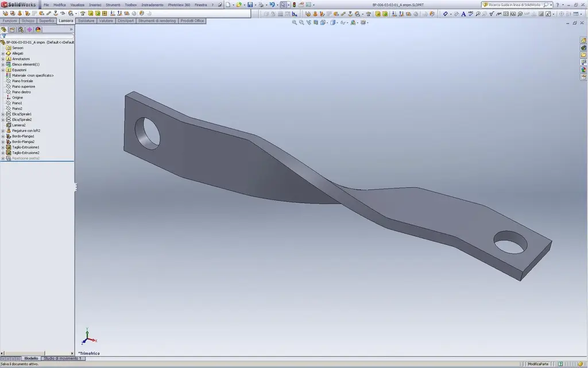Select Piano frontale in the tree
The image size is (588, 368).
point(22,81)
